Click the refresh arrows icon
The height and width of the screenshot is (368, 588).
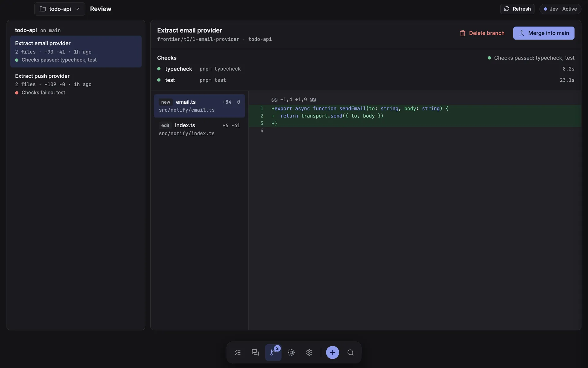507,9
